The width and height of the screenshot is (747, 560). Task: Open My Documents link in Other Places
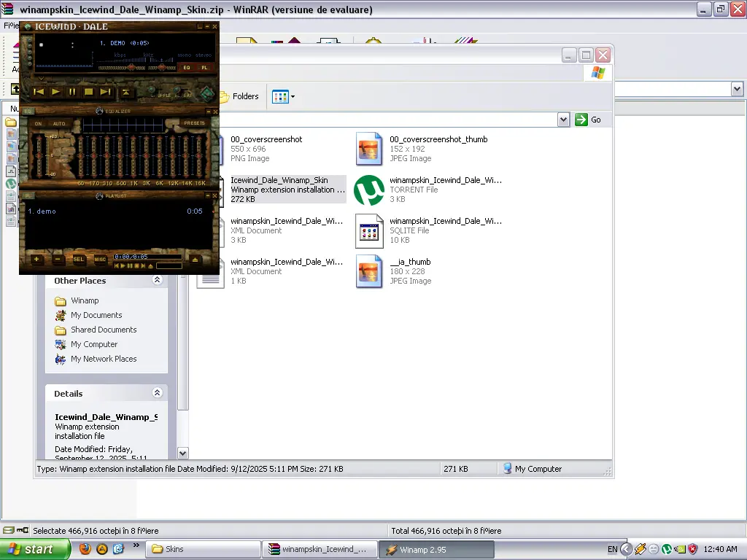pos(96,315)
